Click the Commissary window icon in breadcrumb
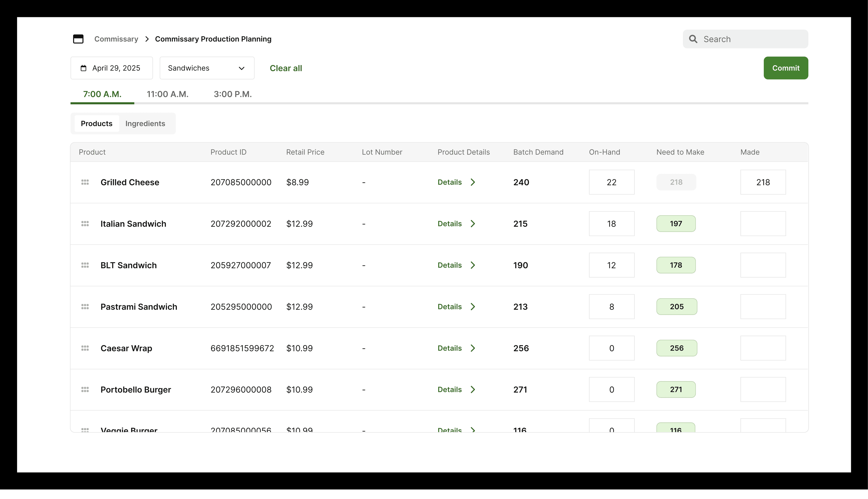Viewport: 868px width, 499px height. point(78,39)
